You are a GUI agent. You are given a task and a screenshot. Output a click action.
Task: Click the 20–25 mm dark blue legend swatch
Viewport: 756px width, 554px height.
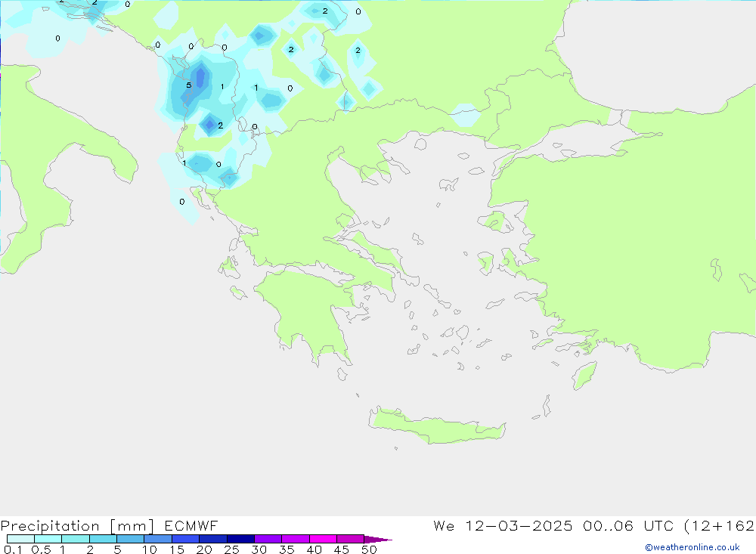click(212, 539)
